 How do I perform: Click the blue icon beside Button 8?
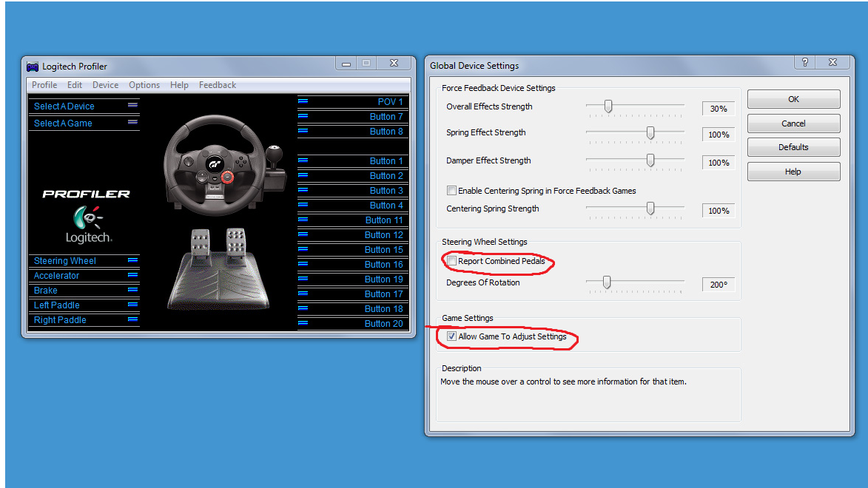click(303, 131)
